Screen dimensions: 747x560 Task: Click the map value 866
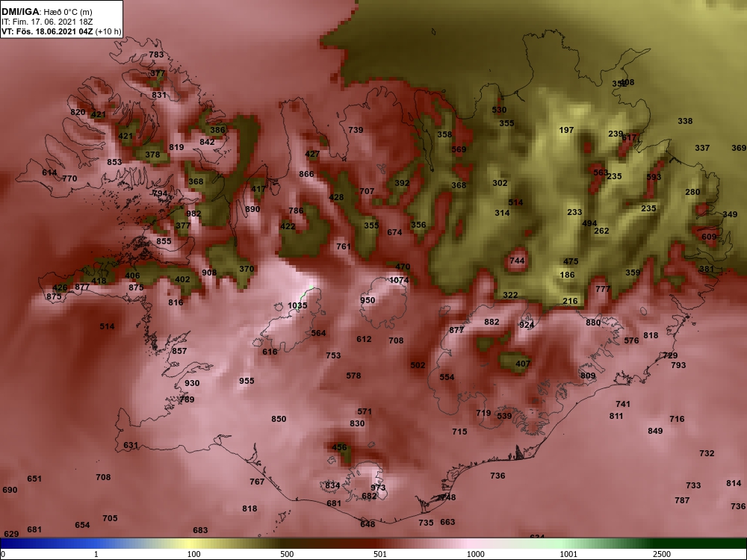(x=306, y=174)
